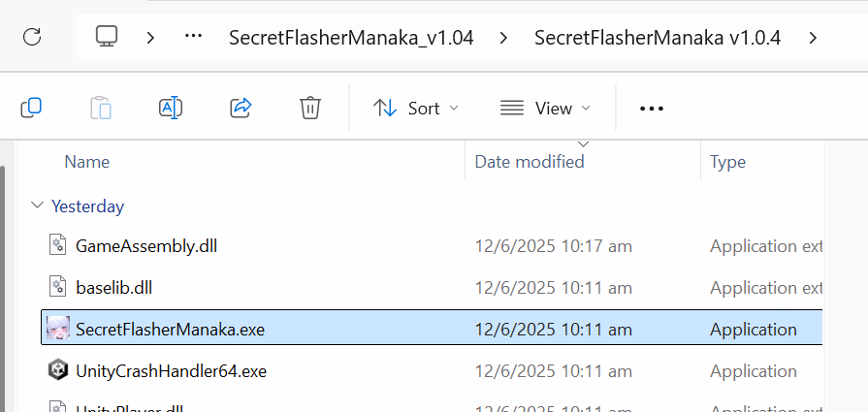This screenshot has width=868, height=412.
Task: Click the Refresh icon
Action: click(32, 38)
